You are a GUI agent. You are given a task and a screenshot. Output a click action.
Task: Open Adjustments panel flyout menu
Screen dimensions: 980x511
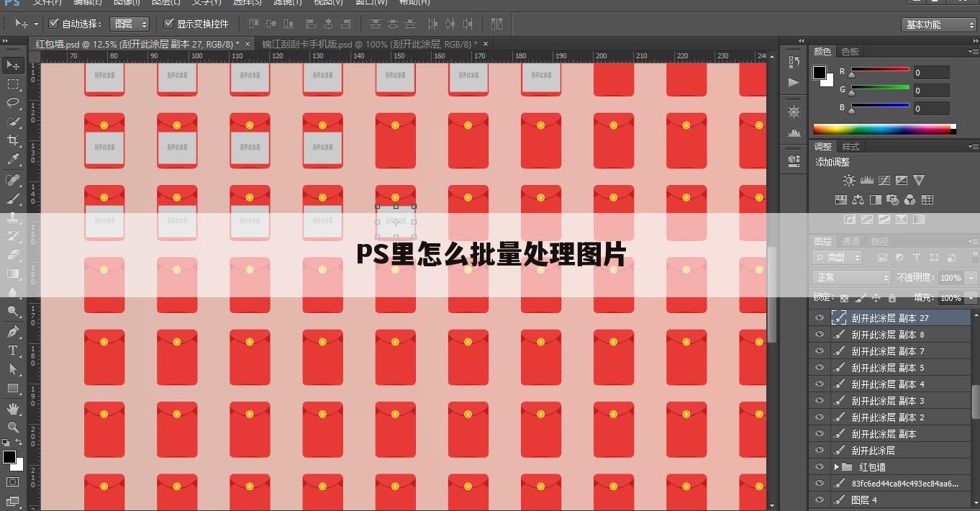974,146
